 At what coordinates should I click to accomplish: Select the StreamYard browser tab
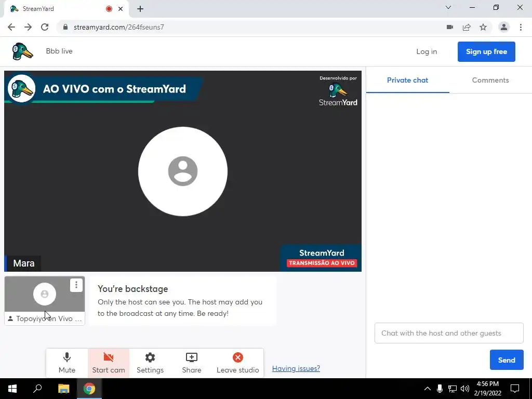[66, 9]
